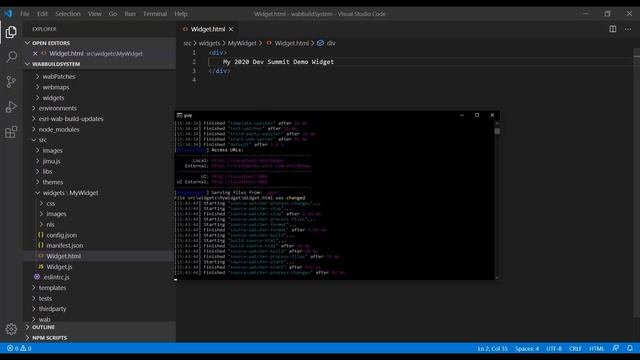Collapse the widgets \ MyWidget folder
Image resolution: width=640 pixels, height=360 pixels.
coord(70,193)
